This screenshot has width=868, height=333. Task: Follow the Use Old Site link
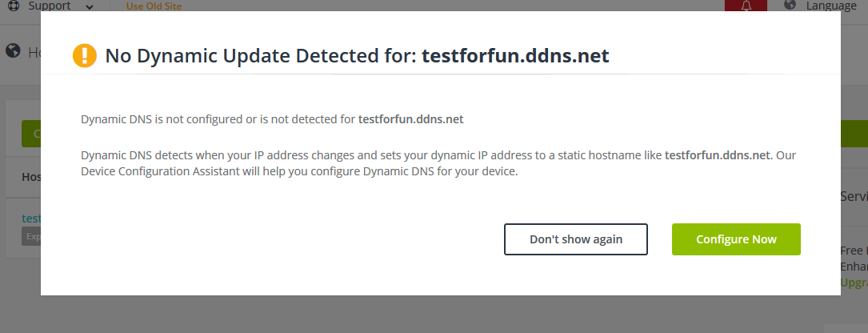154,6
